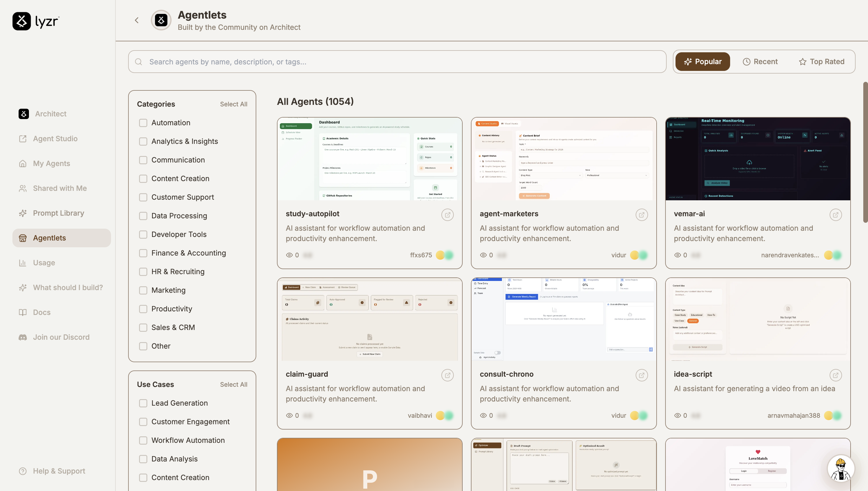Click agent-marketers preview thumbnail
The height and width of the screenshot is (491, 868).
[564, 159]
